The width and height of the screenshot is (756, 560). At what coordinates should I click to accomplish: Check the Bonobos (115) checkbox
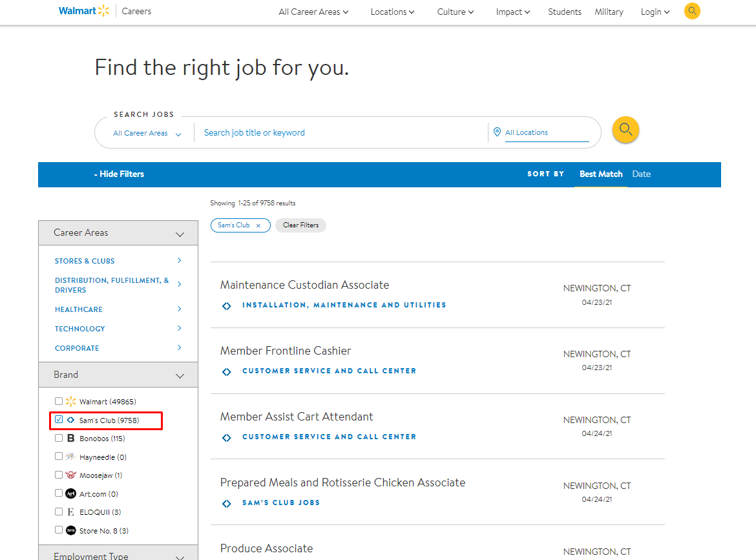(59, 437)
